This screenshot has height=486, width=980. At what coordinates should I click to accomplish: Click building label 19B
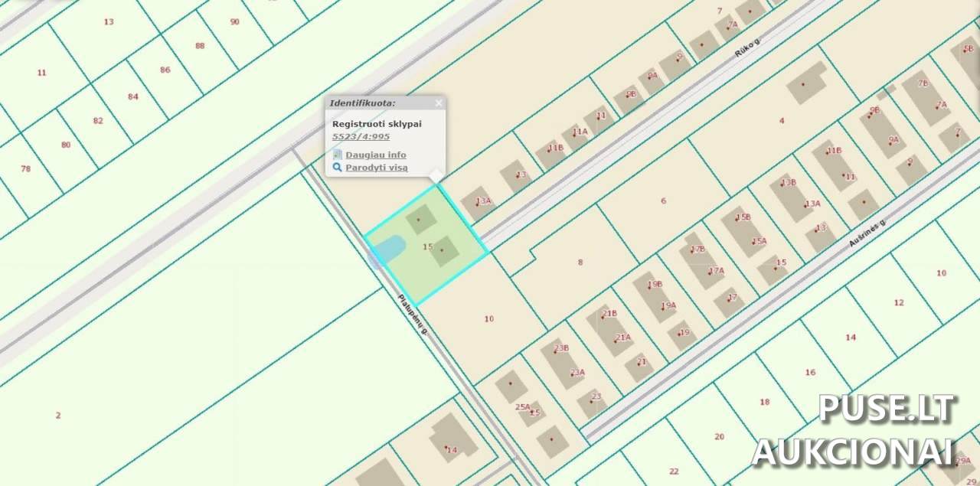pos(655,284)
